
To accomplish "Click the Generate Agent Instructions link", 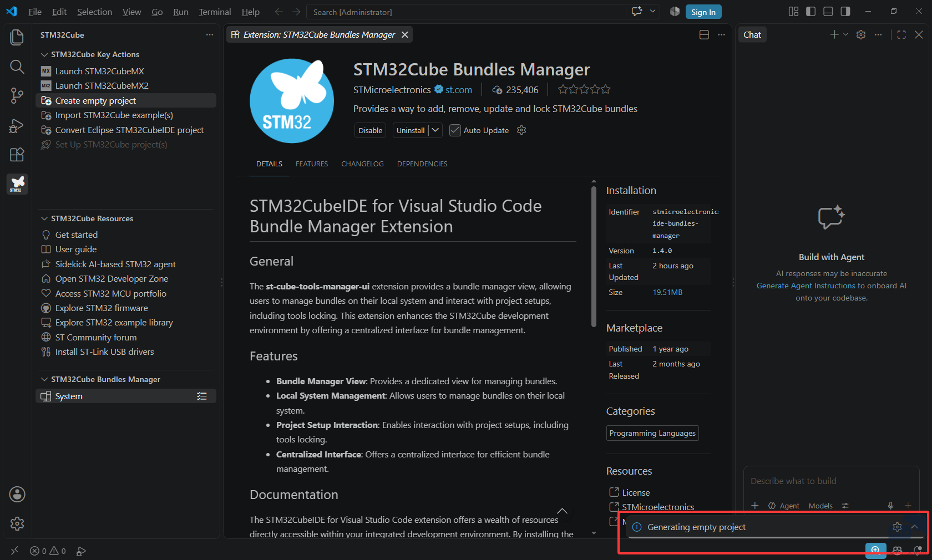I will click(806, 286).
